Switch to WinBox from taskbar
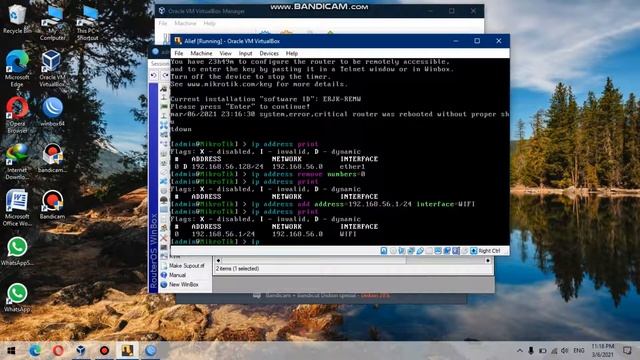640x360 pixels. (151, 351)
